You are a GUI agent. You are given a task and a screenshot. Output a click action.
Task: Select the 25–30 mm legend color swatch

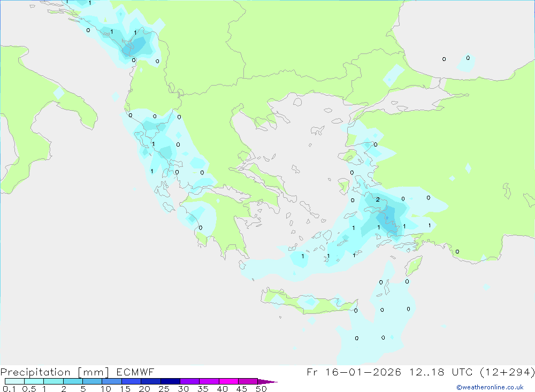[170, 381]
